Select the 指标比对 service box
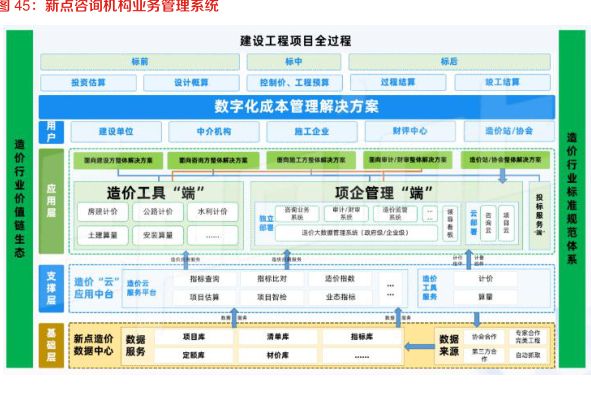 [272, 279]
